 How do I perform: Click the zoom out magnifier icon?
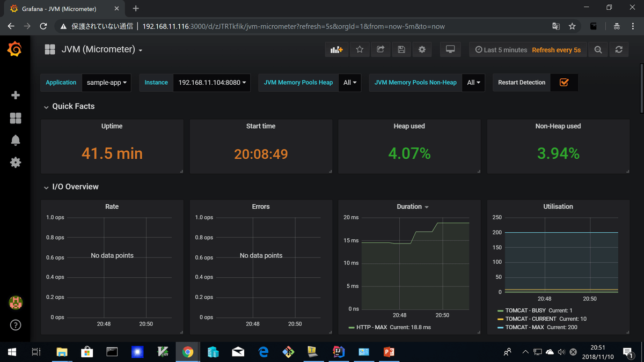tap(598, 49)
